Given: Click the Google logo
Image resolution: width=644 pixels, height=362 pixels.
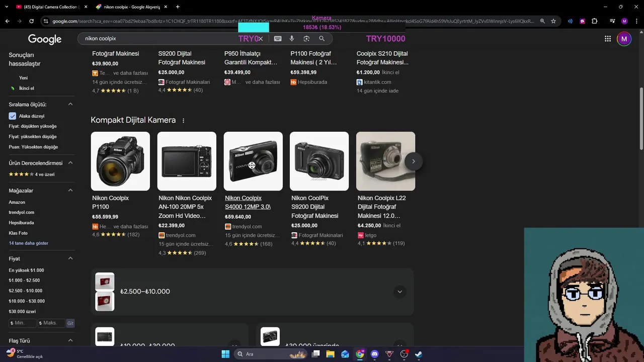Looking at the screenshot, I should (45, 39).
